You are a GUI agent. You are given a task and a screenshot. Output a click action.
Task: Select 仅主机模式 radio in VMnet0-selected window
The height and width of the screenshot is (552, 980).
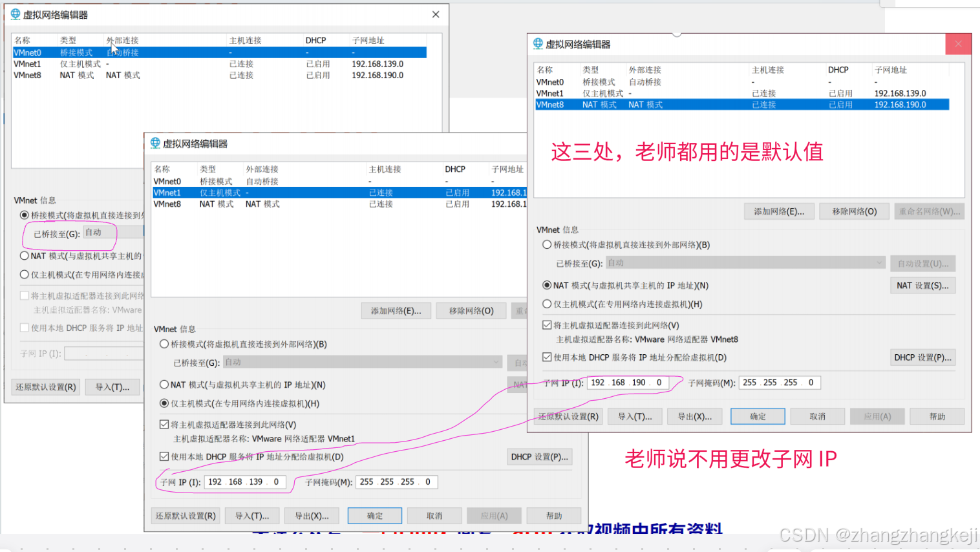25,275
